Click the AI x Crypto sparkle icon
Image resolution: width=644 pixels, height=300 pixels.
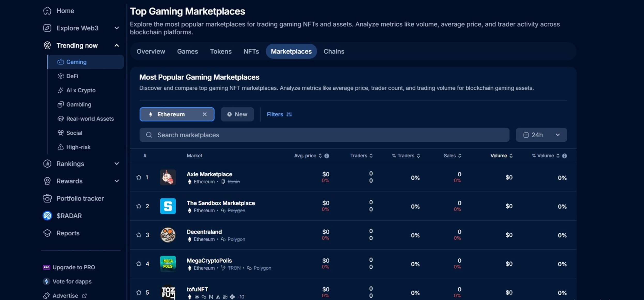point(60,90)
